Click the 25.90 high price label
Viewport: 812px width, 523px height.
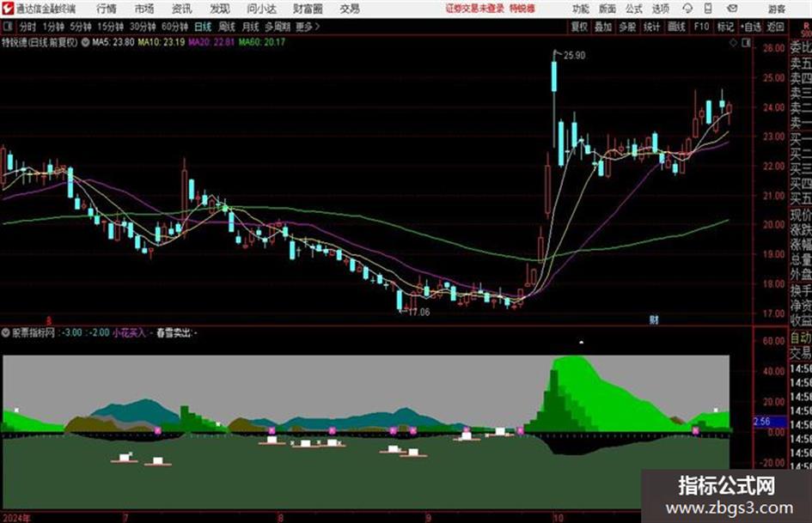click(574, 56)
